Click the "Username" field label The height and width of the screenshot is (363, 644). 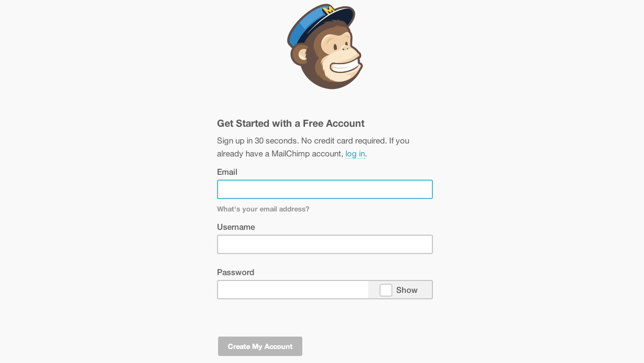(236, 227)
